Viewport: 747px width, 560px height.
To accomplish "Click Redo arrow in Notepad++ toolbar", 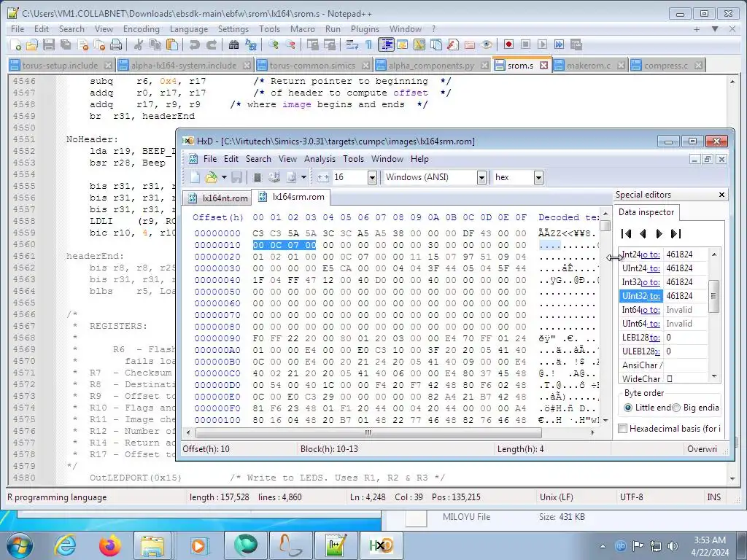I will coord(212,44).
